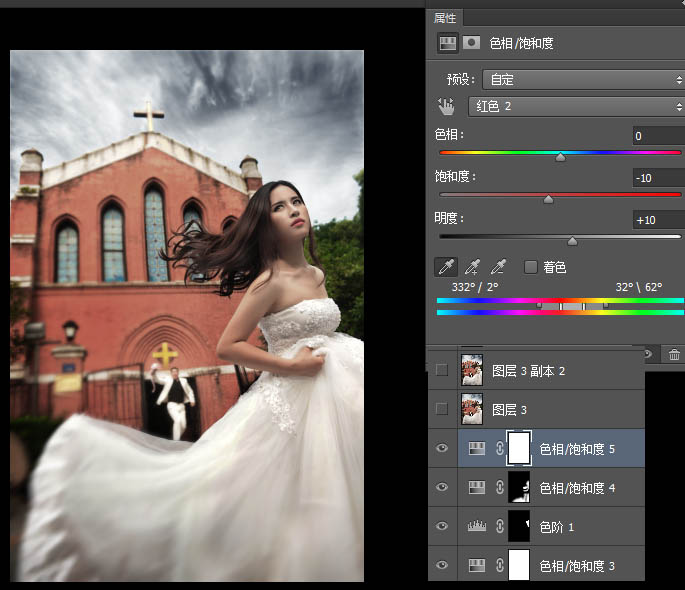Switch to the 属性 panel tab

click(x=446, y=18)
